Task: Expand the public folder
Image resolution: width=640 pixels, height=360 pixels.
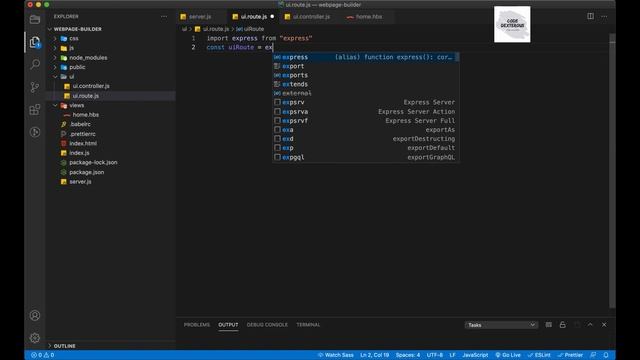Action: (77, 67)
